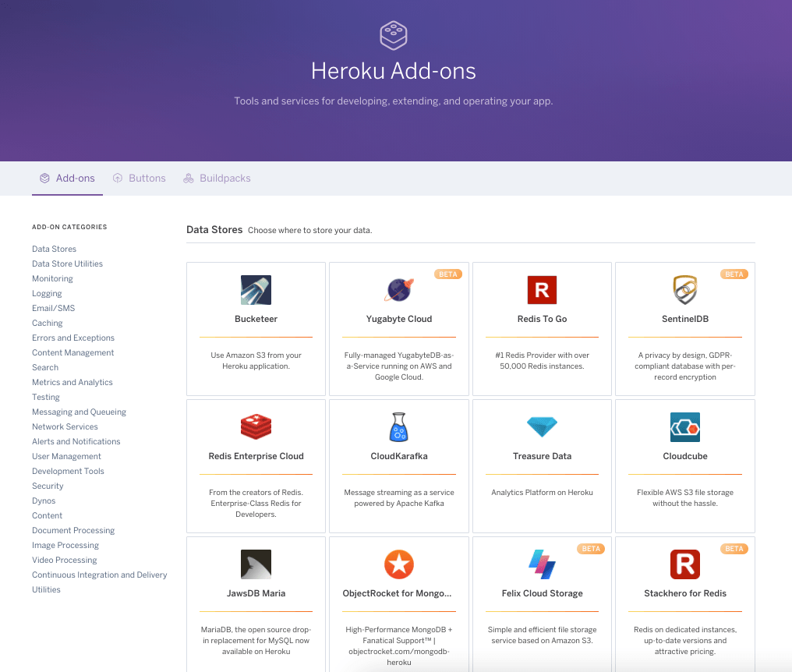Click the BETA badge on SentinelDB
Screen dimensions: 792x672
[x=734, y=274]
